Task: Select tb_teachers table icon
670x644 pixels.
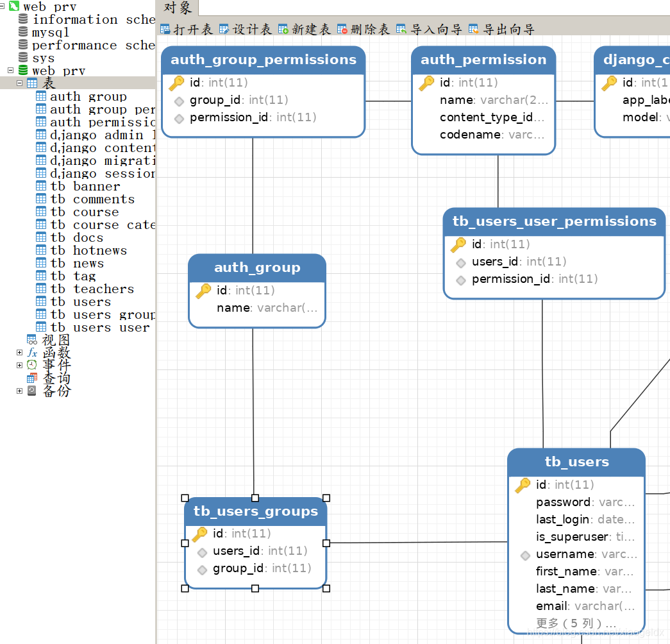Action: pyautogui.click(x=41, y=288)
